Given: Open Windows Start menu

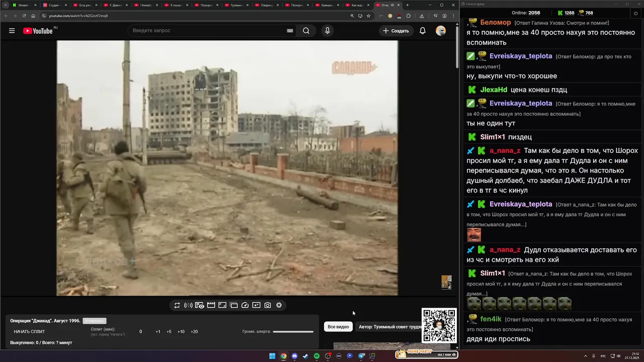Looking at the screenshot, I should [272, 356].
